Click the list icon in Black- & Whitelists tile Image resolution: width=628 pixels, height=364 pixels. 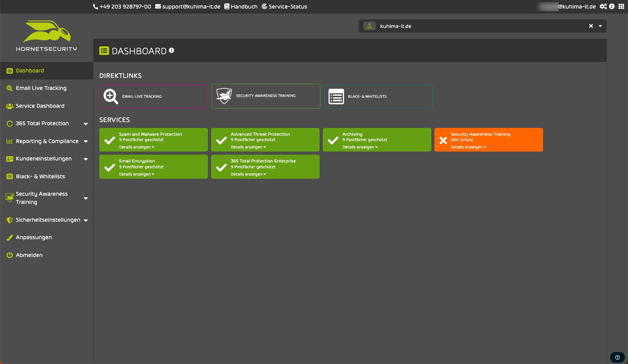(336, 97)
